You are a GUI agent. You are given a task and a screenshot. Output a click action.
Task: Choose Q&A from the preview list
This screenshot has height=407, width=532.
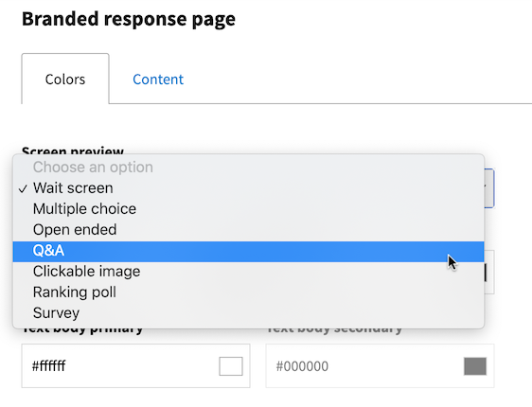248,252
